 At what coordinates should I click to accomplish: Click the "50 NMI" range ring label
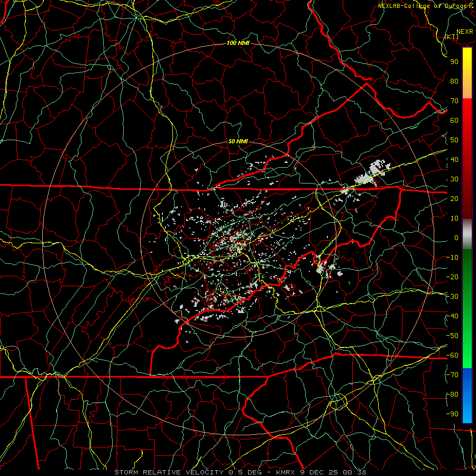(238, 141)
